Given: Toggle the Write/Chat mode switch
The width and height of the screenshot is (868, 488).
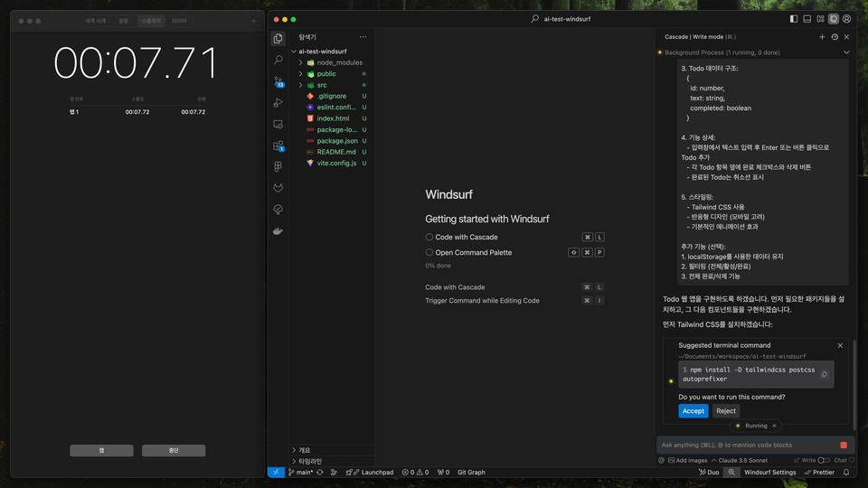Looking at the screenshot, I should [824, 460].
